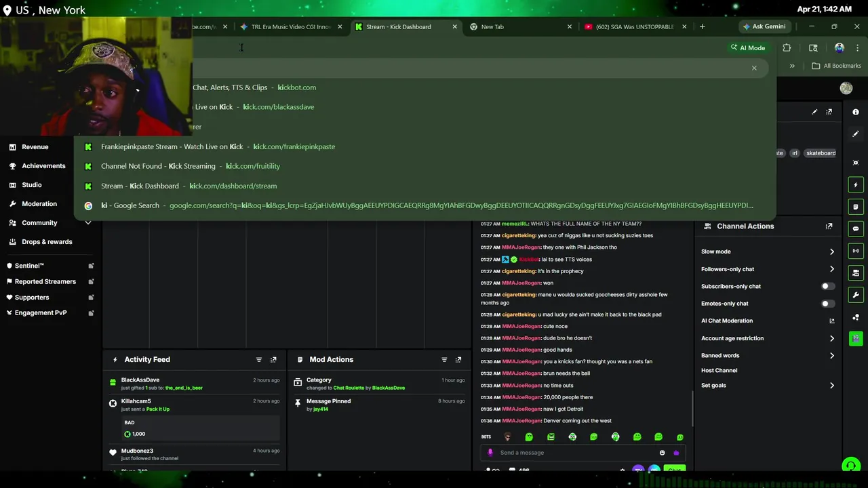Click the_end_is_beer link in Activity Feed
This screenshot has height=488, width=868.
pyautogui.click(x=184, y=388)
